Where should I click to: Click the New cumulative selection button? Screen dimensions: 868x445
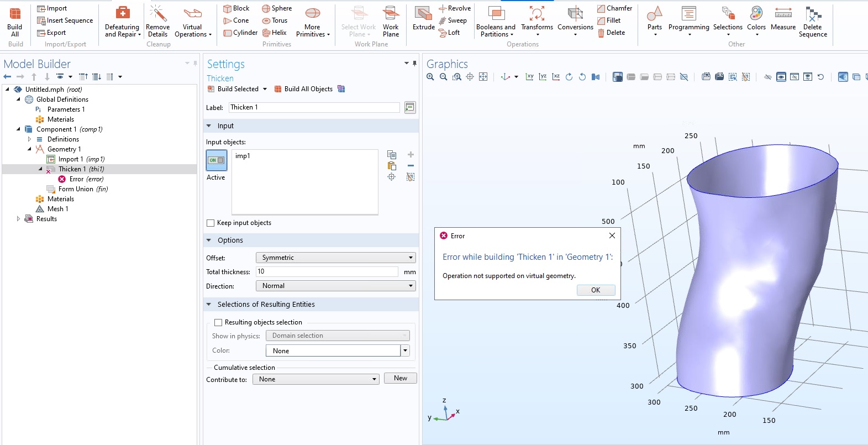401,378
